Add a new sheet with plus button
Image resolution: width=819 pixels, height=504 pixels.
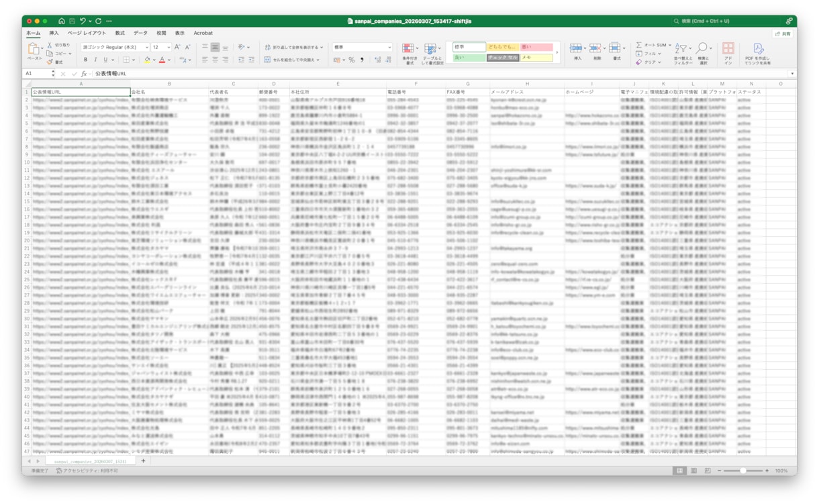click(x=143, y=461)
